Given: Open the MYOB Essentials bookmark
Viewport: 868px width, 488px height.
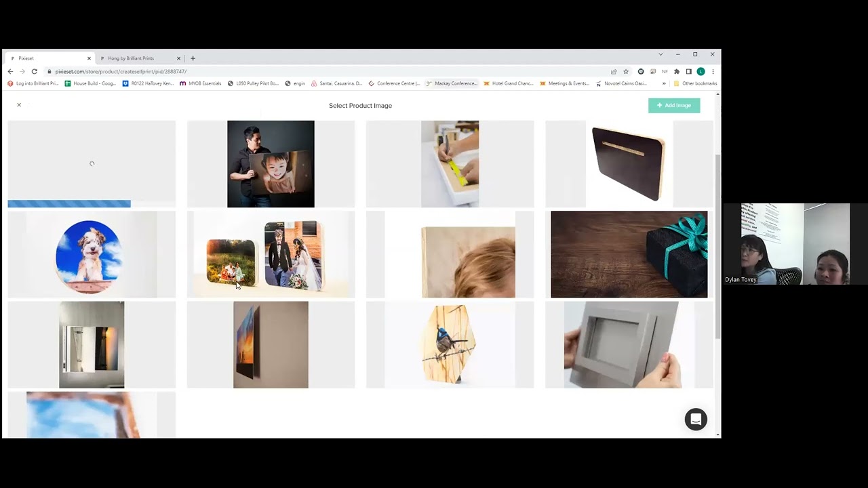Looking at the screenshot, I should coord(201,83).
